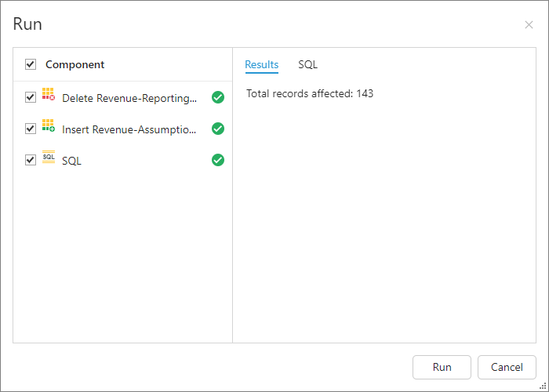This screenshot has height=392, width=549.
Task: Uncheck the Delete Revenue-Reporting component checkbox
Action: point(31,97)
